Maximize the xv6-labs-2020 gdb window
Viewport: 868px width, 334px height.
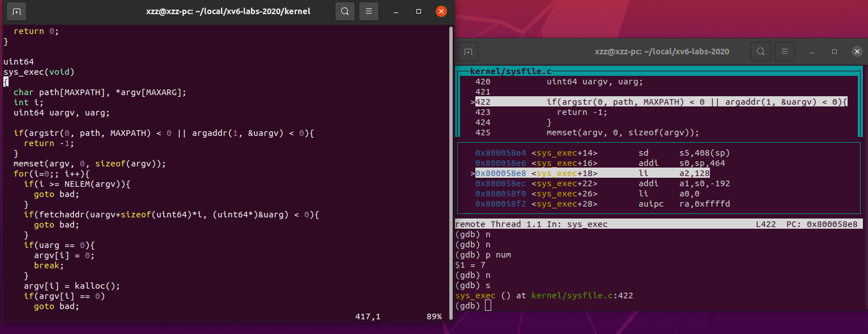tap(835, 52)
